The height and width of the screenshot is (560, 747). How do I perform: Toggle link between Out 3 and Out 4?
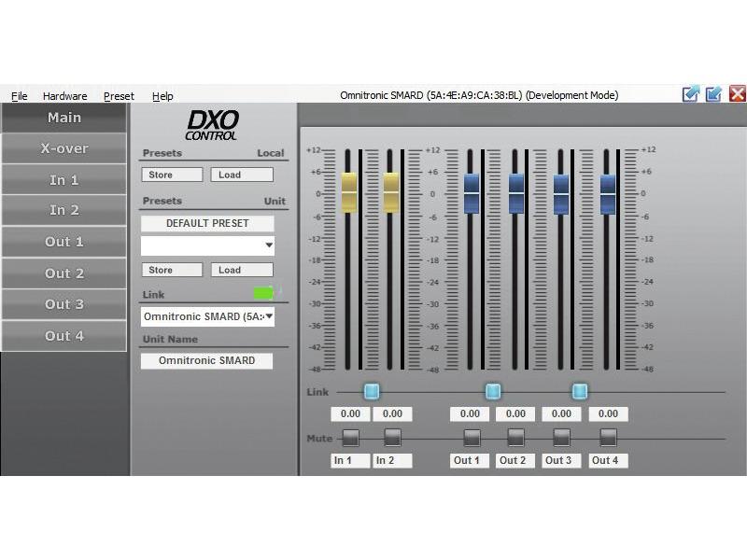point(580,391)
